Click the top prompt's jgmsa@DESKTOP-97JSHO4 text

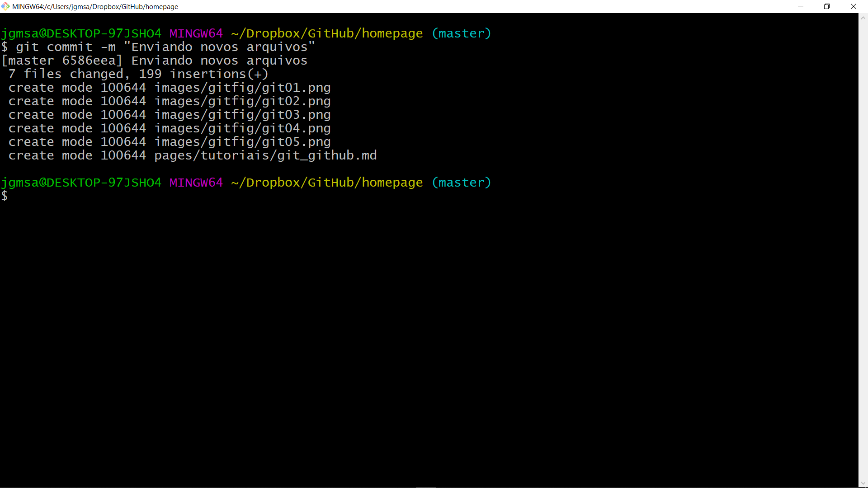(81, 33)
